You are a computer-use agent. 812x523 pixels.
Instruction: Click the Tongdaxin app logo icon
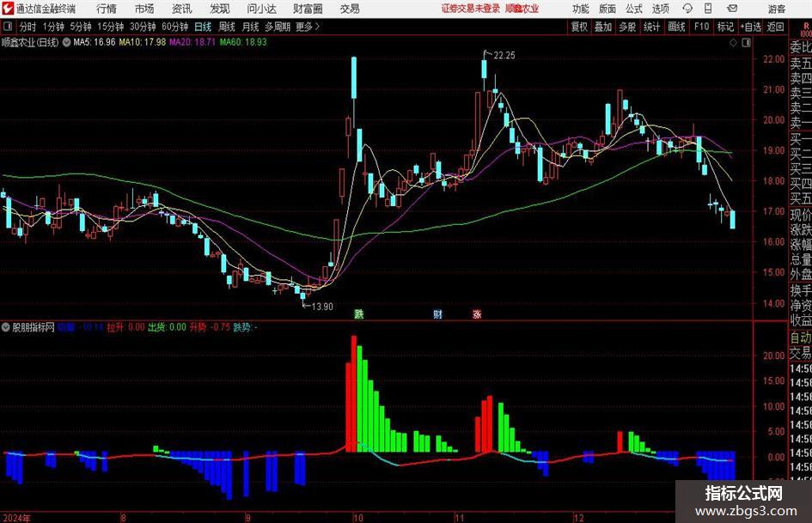(8, 9)
